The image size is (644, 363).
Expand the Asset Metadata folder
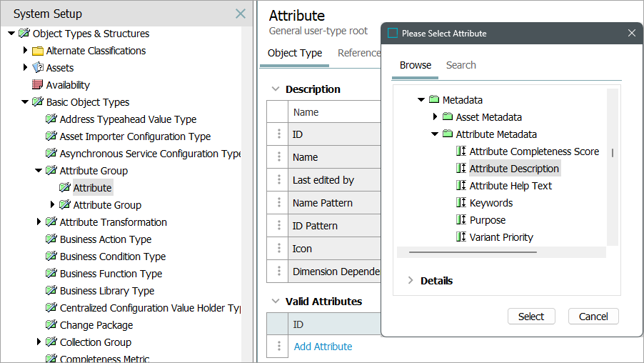tap(435, 117)
